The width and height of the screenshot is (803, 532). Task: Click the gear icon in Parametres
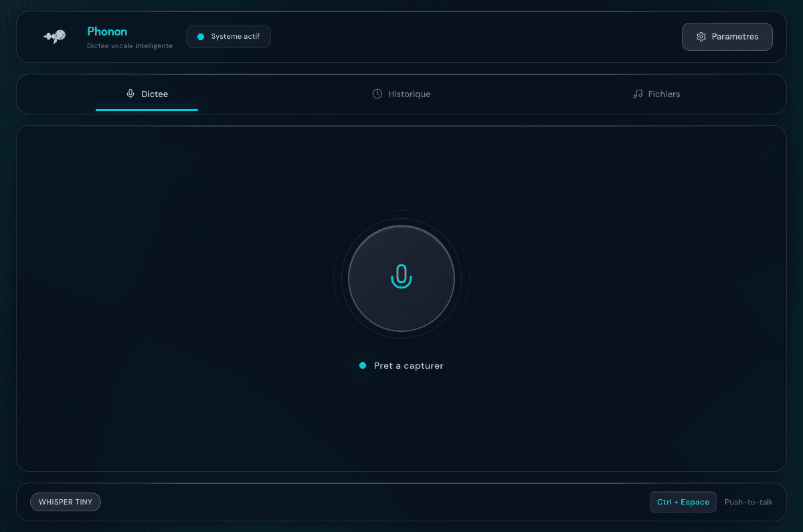[x=701, y=37]
